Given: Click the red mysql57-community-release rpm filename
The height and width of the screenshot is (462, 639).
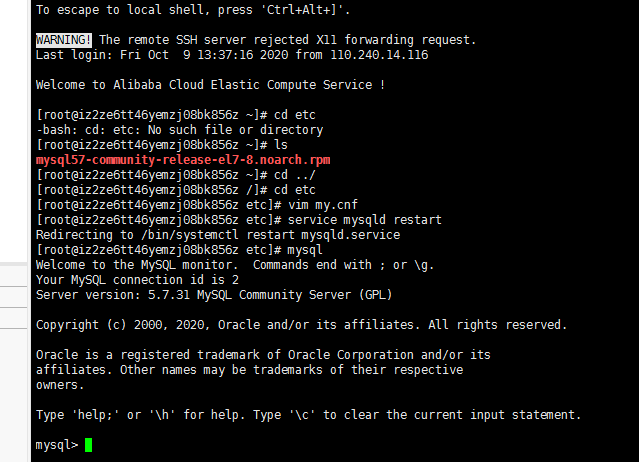Looking at the screenshot, I should 182,160.
